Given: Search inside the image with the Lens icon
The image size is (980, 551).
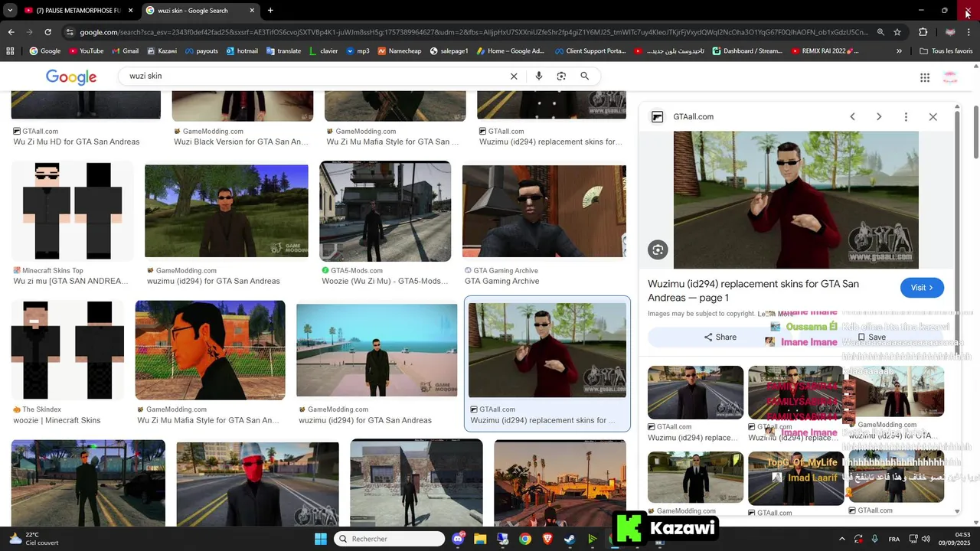Looking at the screenshot, I should coord(658,249).
